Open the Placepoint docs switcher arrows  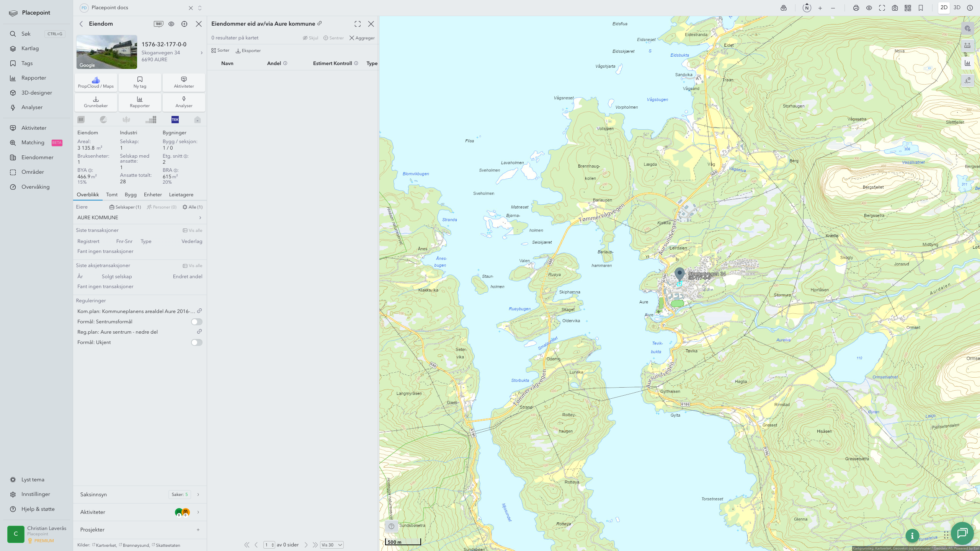click(200, 8)
